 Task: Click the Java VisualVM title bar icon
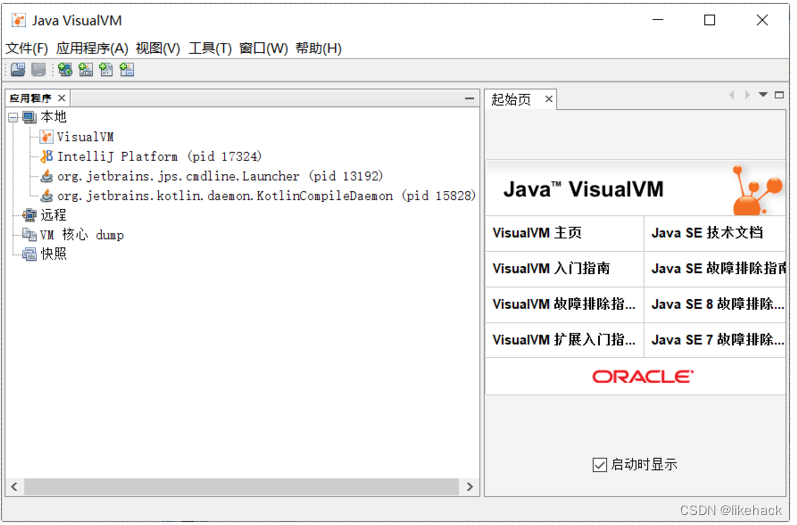[x=18, y=20]
